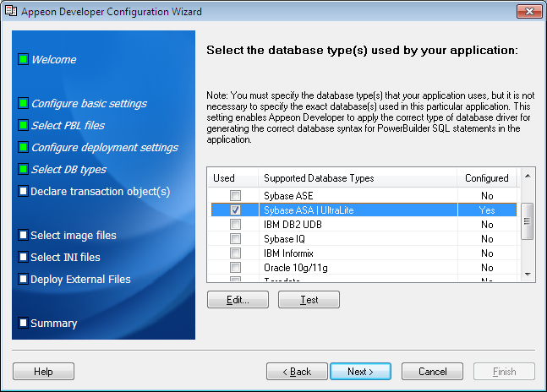Click the green Configure basic settings marker
The width and height of the screenshot is (547, 392).
click(x=24, y=103)
